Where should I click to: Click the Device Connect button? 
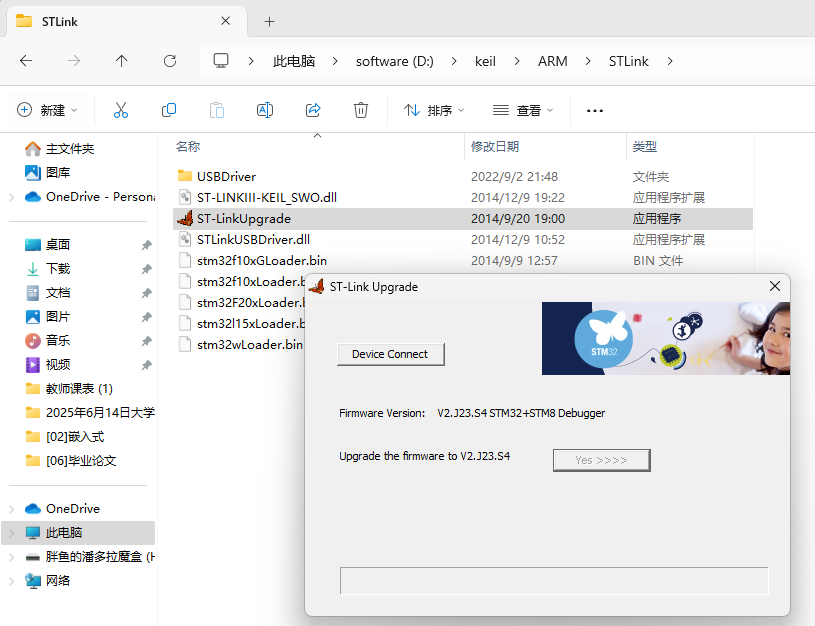click(x=390, y=354)
